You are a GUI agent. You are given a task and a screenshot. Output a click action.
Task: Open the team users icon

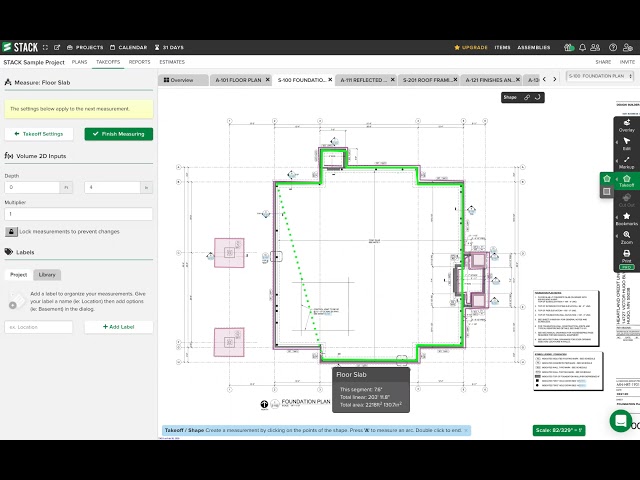(595, 47)
